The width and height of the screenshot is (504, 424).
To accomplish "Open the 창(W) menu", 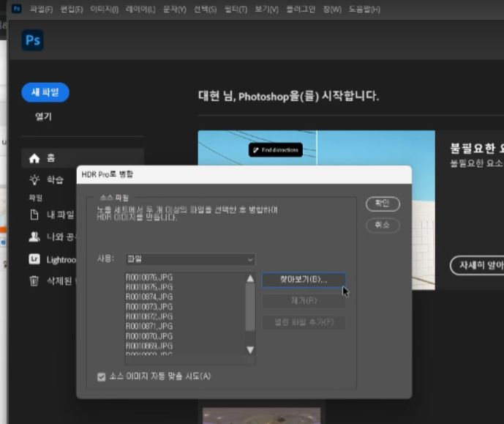I will 332,10.
